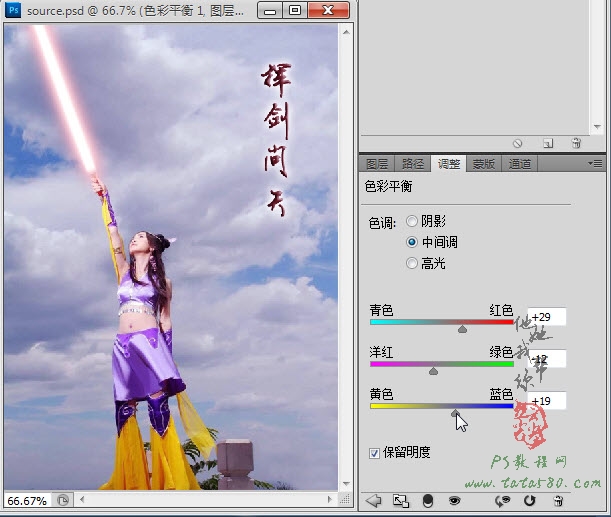This screenshot has width=611, height=517.
Task: Click the document horizontal scroll left arrow
Action: (82, 499)
